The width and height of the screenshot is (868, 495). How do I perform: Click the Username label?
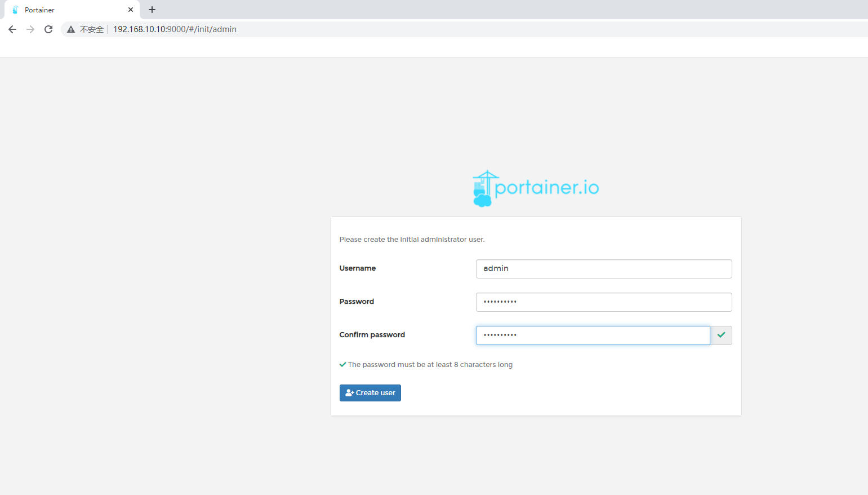click(x=357, y=268)
